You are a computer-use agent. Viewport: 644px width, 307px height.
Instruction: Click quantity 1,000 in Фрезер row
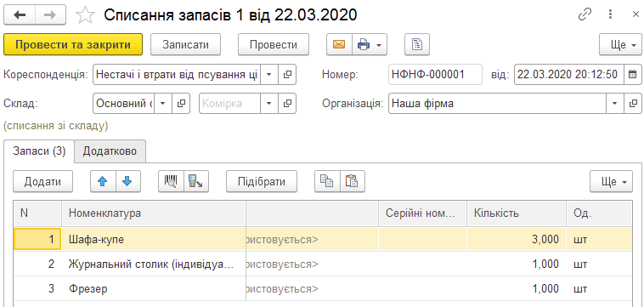tap(517, 288)
